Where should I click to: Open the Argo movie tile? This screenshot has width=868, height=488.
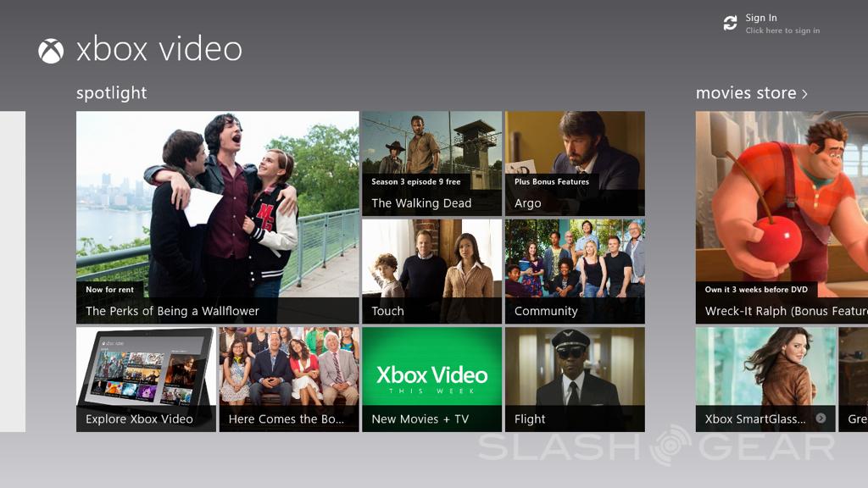pyautogui.click(x=575, y=163)
